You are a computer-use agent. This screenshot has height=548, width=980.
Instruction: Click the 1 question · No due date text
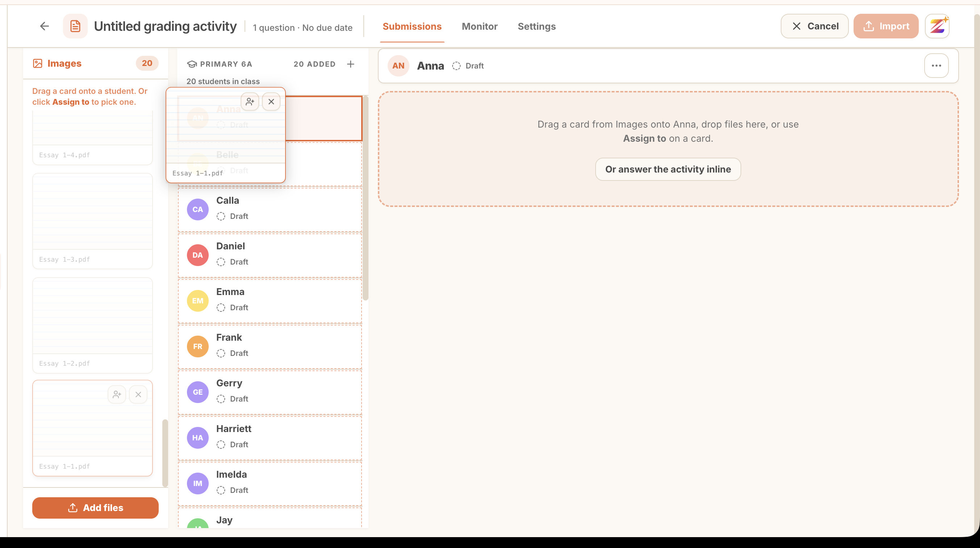303,28
